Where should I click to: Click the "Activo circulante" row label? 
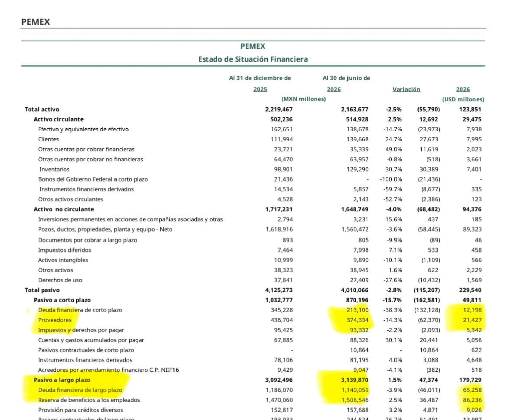(x=59, y=119)
